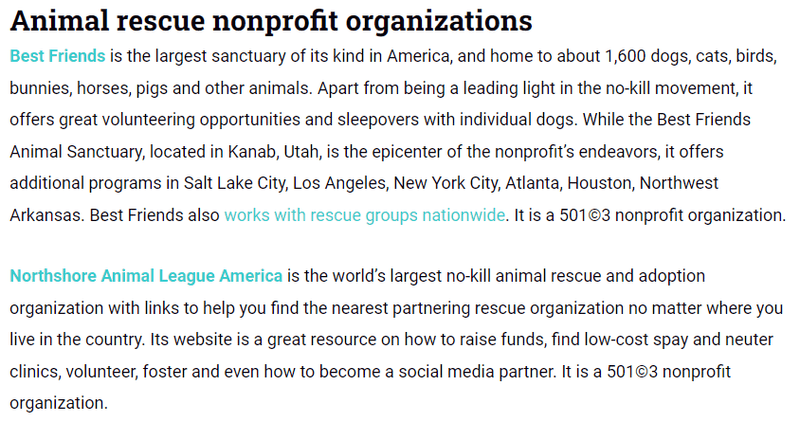Click 'Salt Lake City' in the paragraph
The width and height of the screenshot is (800, 426).
[235, 183]
